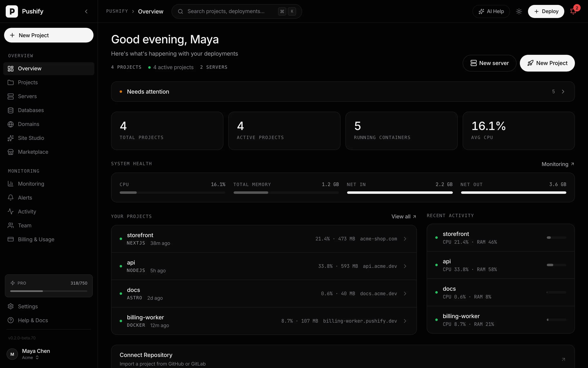Click the Alerts bell icon in sidebar
Screen dimensions: 588x368
(x=10, y=198)
